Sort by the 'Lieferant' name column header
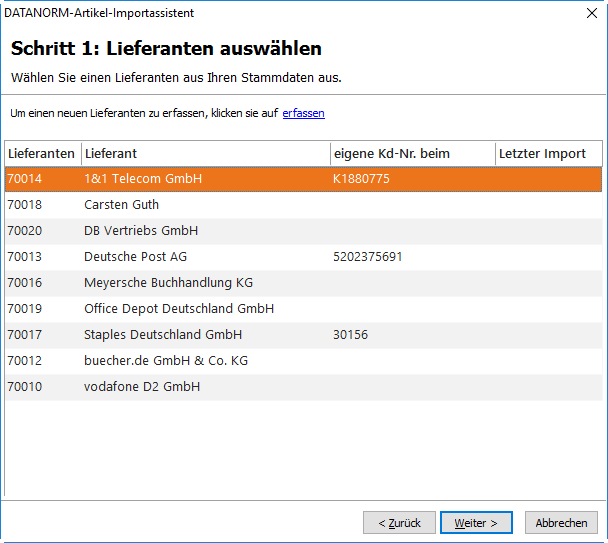 (x=206, y=154)
